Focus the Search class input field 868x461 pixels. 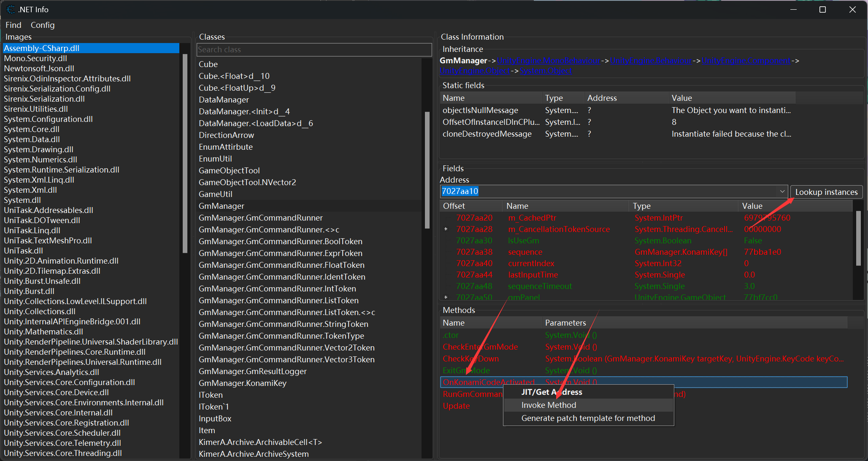click(x=314, y=50)
